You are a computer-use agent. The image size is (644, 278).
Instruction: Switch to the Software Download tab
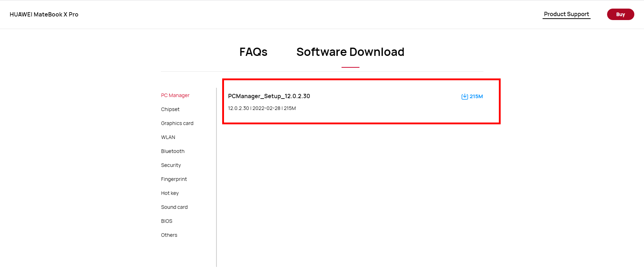coord(350,52)
